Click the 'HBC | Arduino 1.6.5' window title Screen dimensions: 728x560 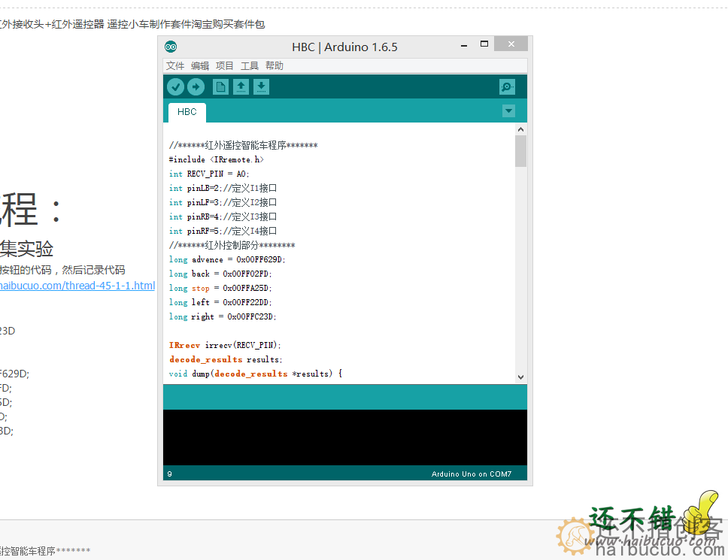point(344,47)
